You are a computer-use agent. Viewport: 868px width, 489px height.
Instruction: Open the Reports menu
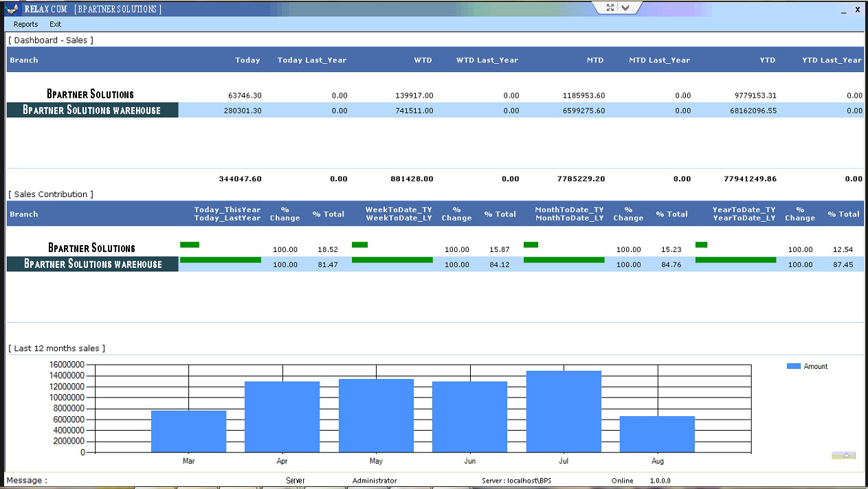pyautogui.click(x=26, y=24)
